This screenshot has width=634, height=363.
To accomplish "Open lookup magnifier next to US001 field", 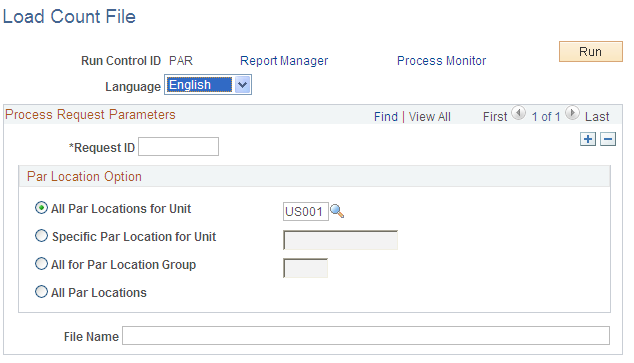I will (x=337, y=211).
